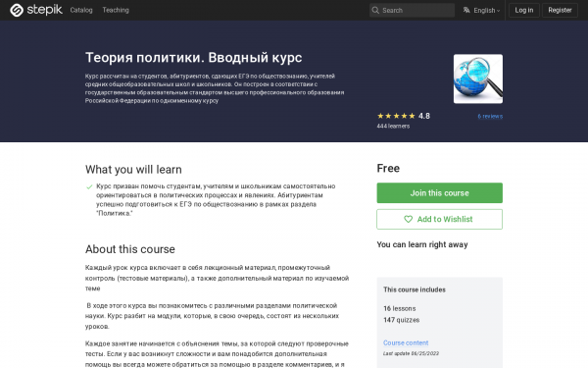588x368 pixels.
Task: Click the five-star rating icons
Action: click(396, 116)
